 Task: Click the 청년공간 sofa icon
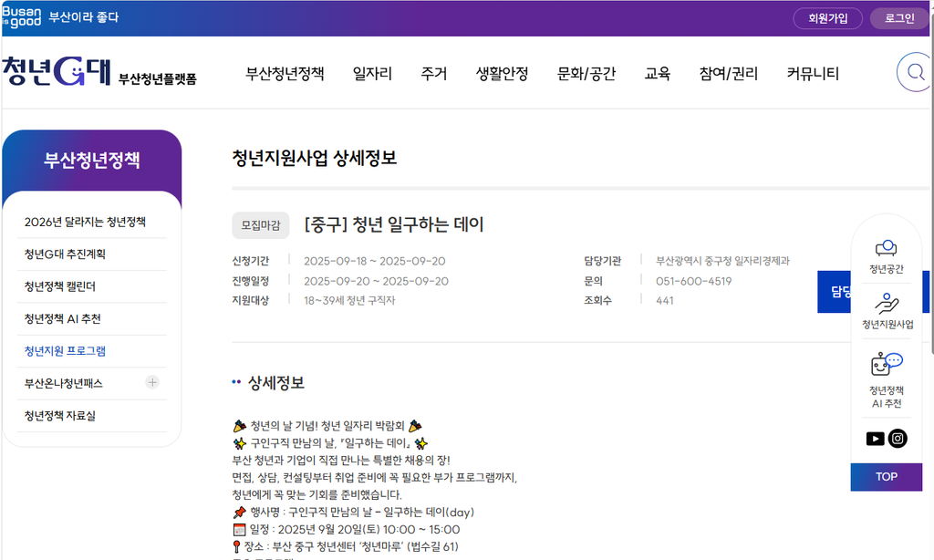tap(887, 248)
